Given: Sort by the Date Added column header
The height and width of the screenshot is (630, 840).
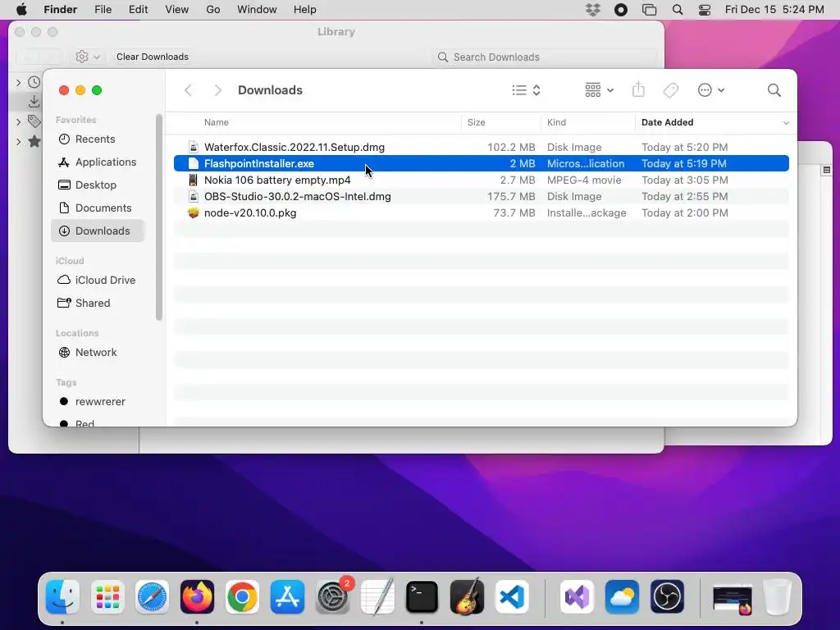Looking at the screenshot, I should point(667,122).
